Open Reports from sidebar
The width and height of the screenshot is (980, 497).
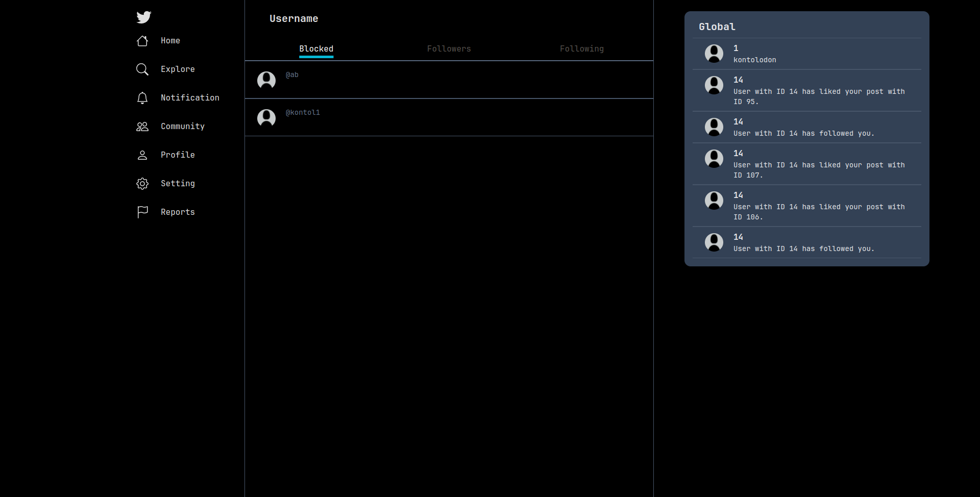coord(178,212)
